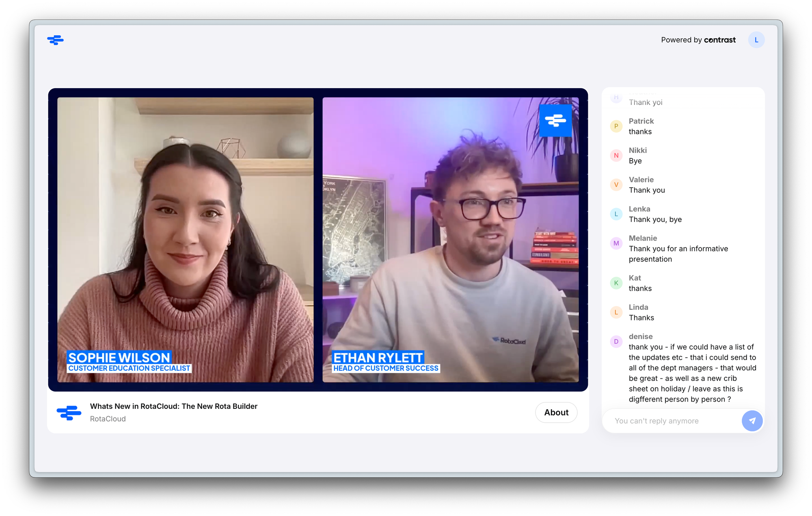Click denise's avatar in the chat list
The width and height of the screenshot is (812, 516).
click(616, 341)
